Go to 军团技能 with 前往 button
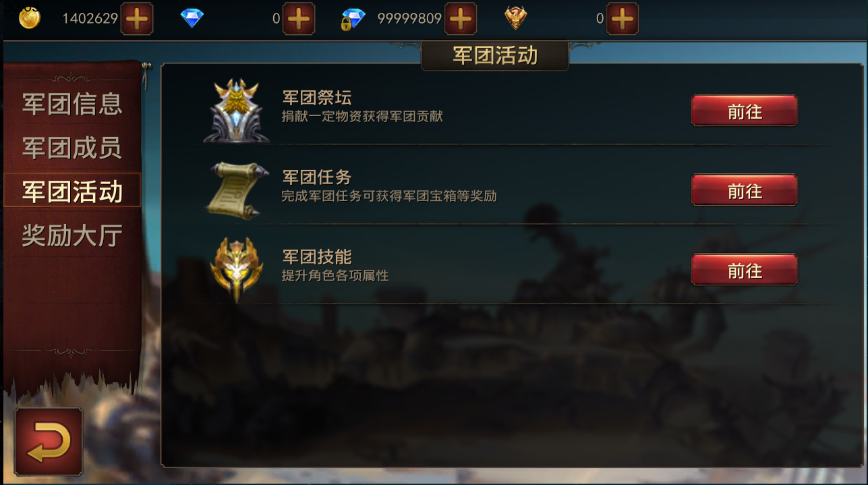868x485 pixels. pyautogui.click(x=745, y=270)
